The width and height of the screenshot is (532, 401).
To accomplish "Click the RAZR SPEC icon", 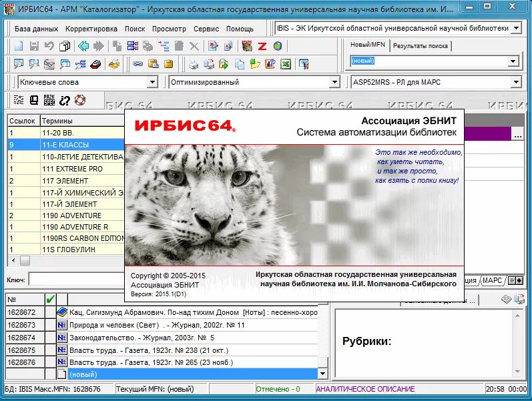I will point(49,100).
